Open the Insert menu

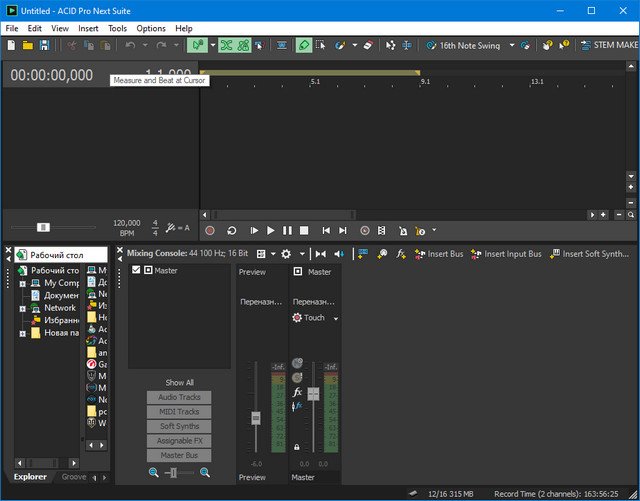click(88, 29)
